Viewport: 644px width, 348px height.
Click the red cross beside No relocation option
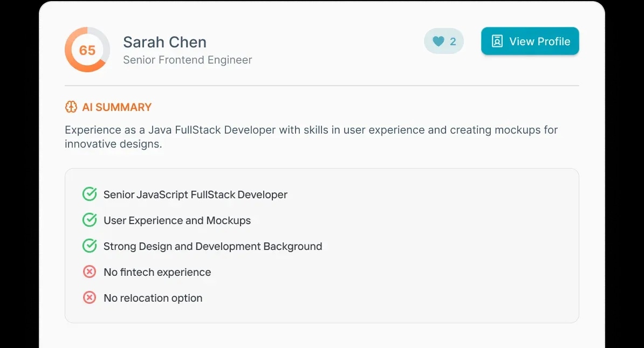[90, 297]
